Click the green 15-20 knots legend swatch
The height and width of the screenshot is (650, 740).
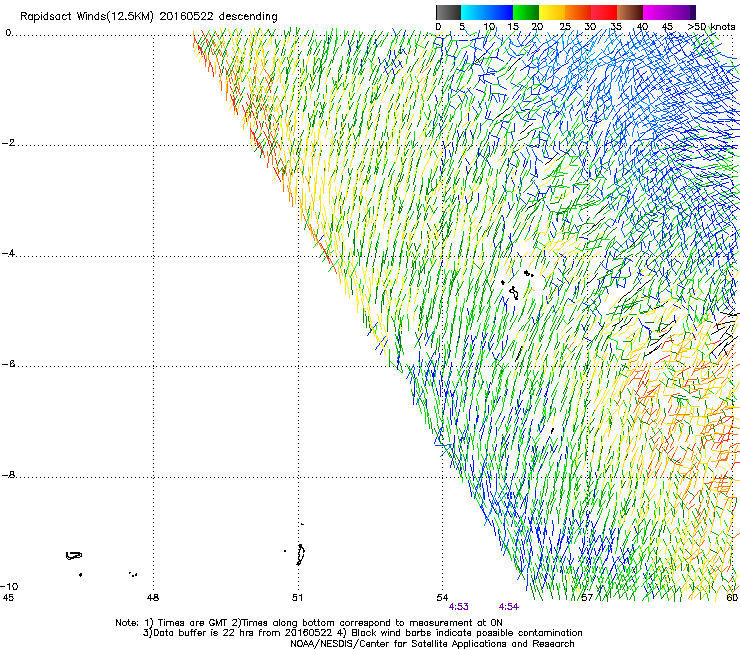526,12
